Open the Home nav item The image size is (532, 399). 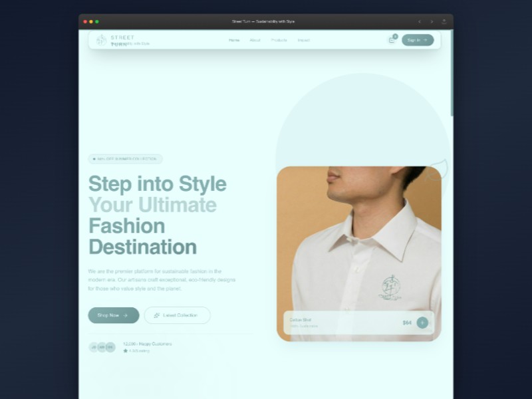pos(234,40)
